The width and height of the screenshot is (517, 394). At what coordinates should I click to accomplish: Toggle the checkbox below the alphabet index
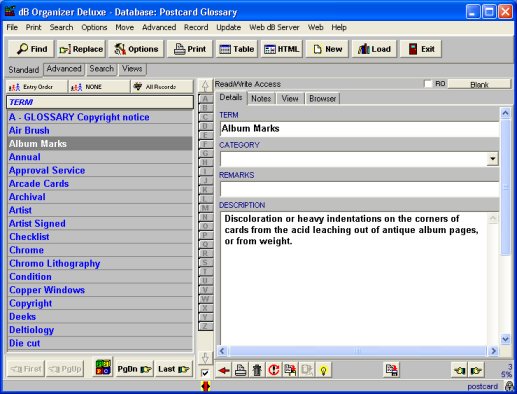[205, 373]
